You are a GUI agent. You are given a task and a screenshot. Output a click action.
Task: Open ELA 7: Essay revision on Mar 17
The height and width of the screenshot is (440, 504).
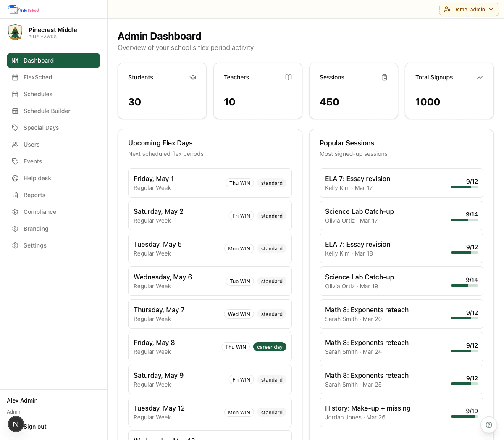402,183
